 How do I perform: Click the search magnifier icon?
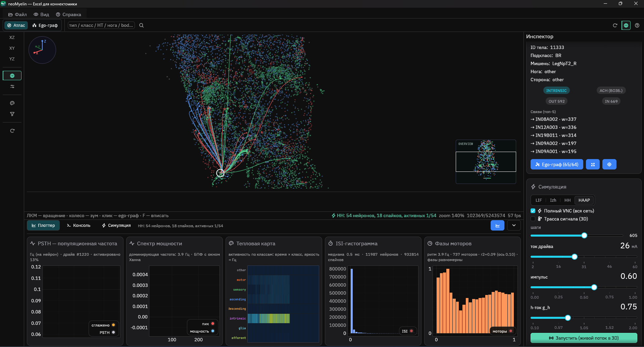coord(141,25)
